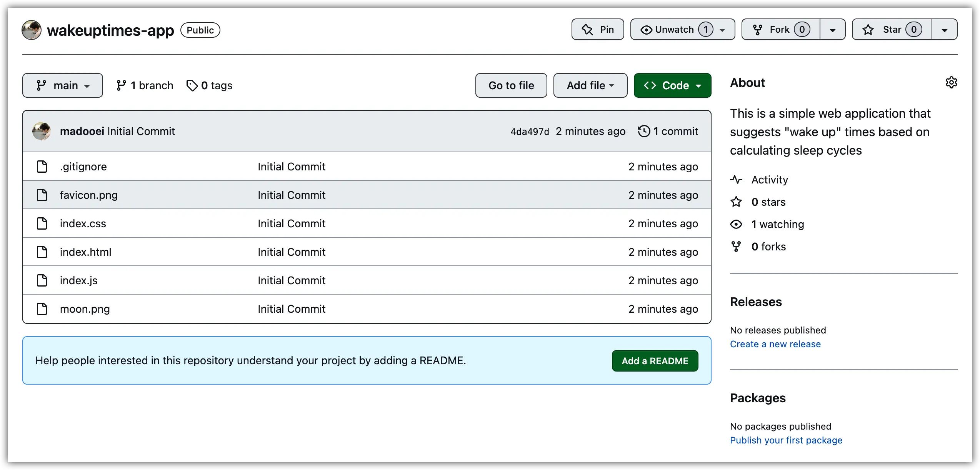Viewport: 980px width, 470px height.
Task: Open the green Code dropdown
Action: (672, 85)
